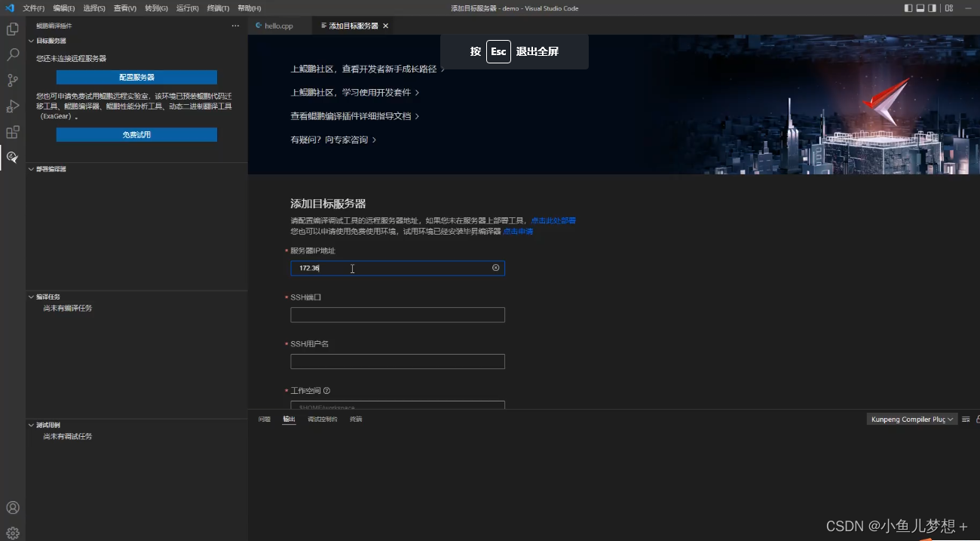Collapse the 部署编译器 section
This screenshot has height=541, width=980.
pyautogui.click(x=32, y=168)
